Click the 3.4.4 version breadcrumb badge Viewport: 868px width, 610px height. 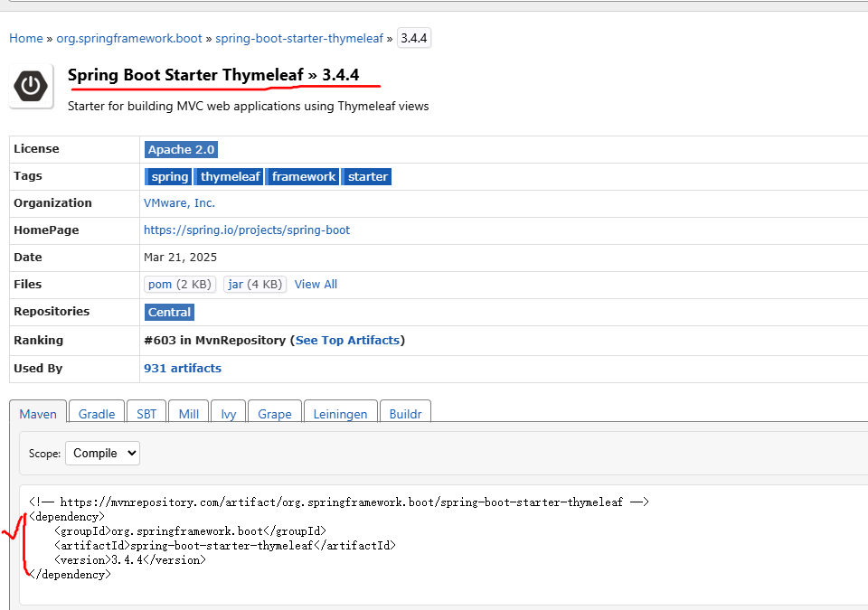(x=414, y=38)
